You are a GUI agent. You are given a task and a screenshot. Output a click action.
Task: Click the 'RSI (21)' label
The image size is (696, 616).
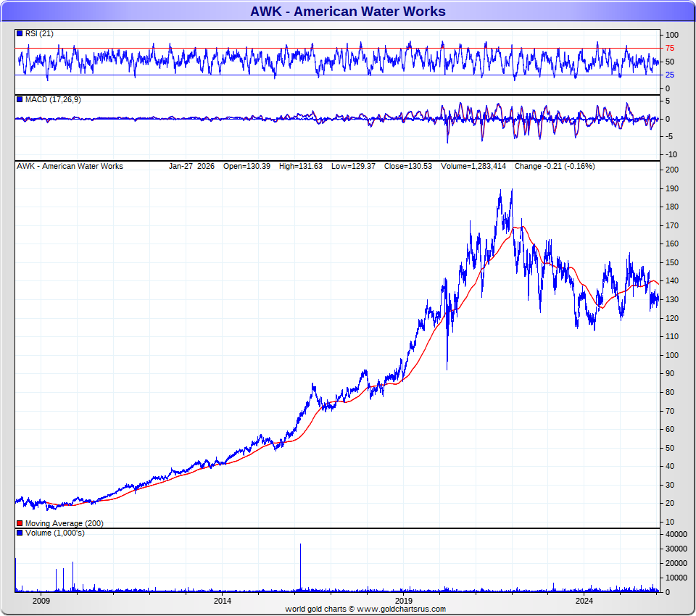(x=39, y=33)
